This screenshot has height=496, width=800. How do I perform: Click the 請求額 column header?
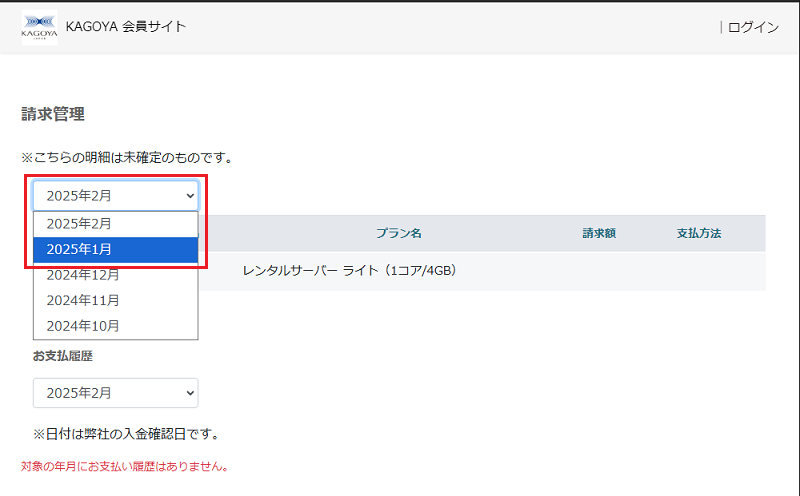(x=598, y=233)
